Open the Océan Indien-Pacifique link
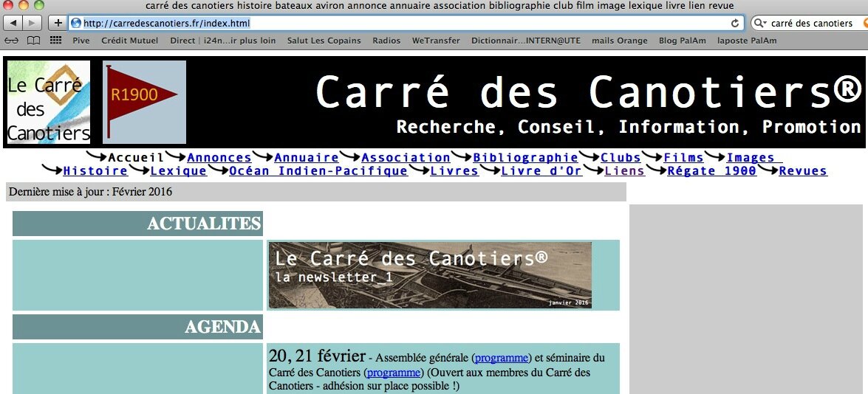Image resolution: width=868 pixels, height=394 pixels. [318, 170]
